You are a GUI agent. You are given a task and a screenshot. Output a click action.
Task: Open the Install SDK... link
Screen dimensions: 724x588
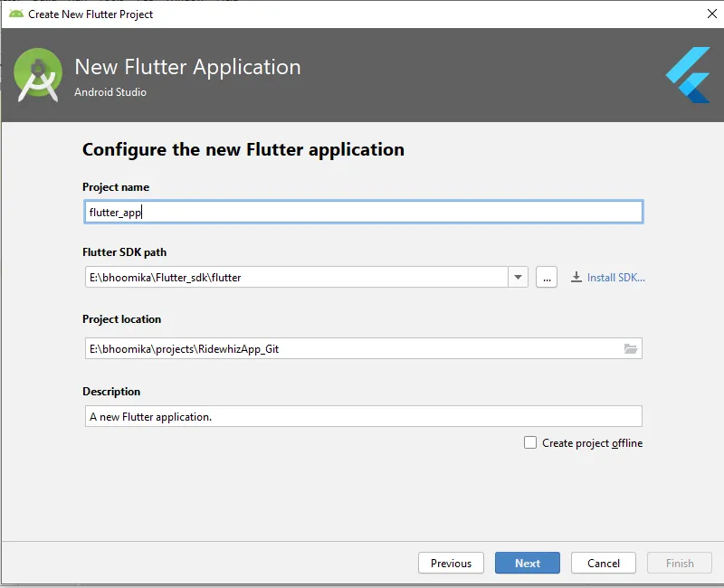pos(615,278)
